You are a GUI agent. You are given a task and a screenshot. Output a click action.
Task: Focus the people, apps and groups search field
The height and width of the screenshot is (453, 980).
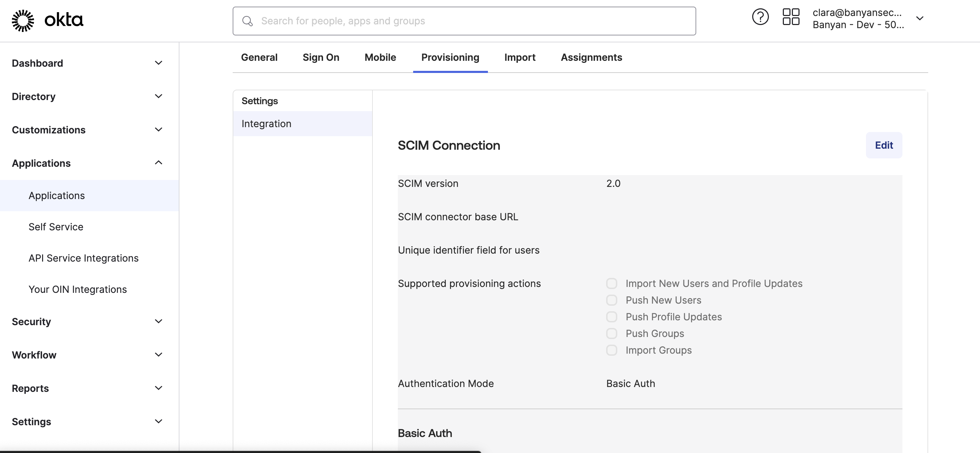(472, 21)
